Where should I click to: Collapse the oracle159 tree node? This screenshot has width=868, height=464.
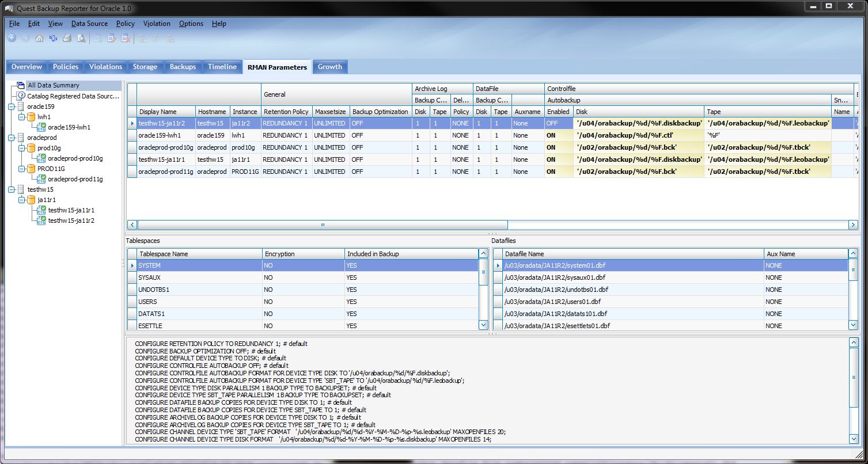click(12, 107)
